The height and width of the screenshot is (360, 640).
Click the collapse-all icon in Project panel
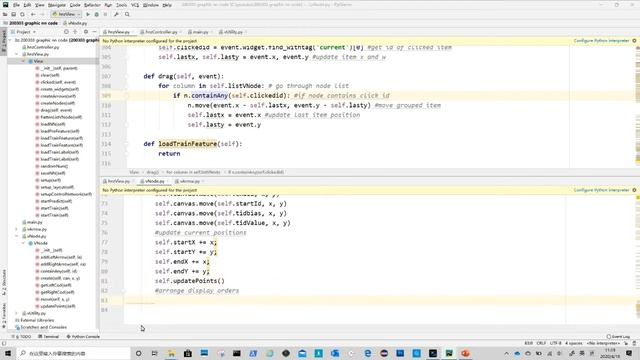pyautogui.click(x=75, y=32)
